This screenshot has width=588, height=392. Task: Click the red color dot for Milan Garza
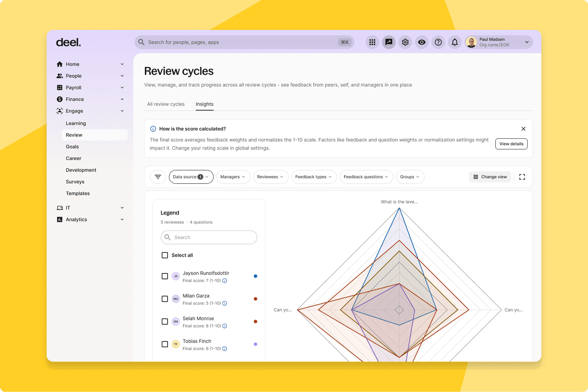[256, 299]
